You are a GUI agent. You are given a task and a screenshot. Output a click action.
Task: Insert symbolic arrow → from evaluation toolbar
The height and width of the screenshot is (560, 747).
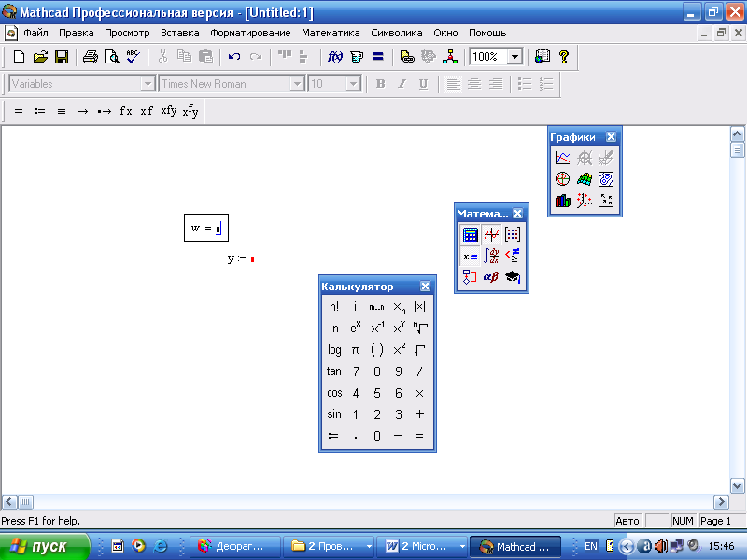(x=83, y=111)
